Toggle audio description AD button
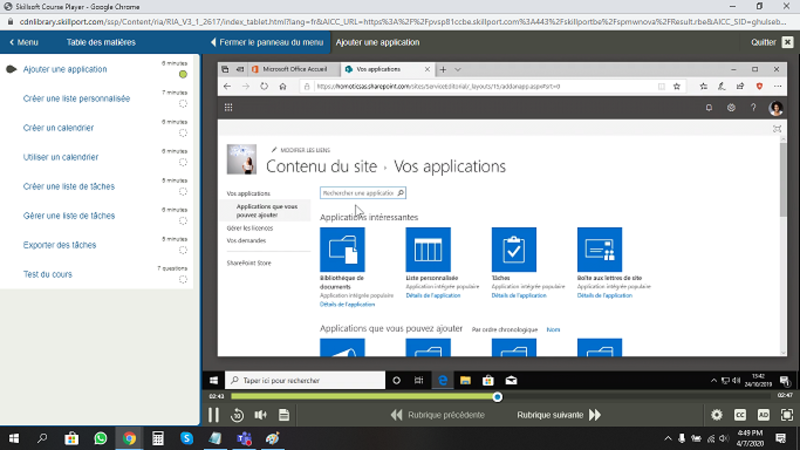The height and width of the screenshot is (450, 800). 764,415
